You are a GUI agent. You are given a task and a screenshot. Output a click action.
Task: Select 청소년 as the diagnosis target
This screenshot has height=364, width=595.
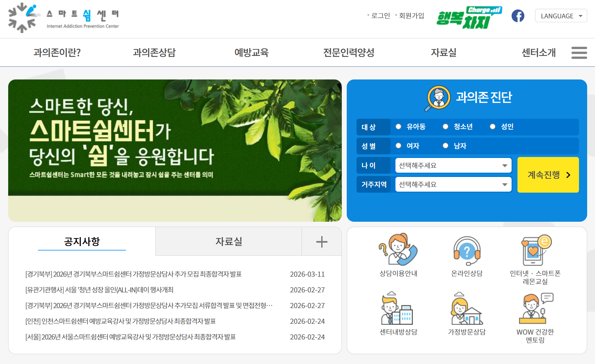coord(445,127)
